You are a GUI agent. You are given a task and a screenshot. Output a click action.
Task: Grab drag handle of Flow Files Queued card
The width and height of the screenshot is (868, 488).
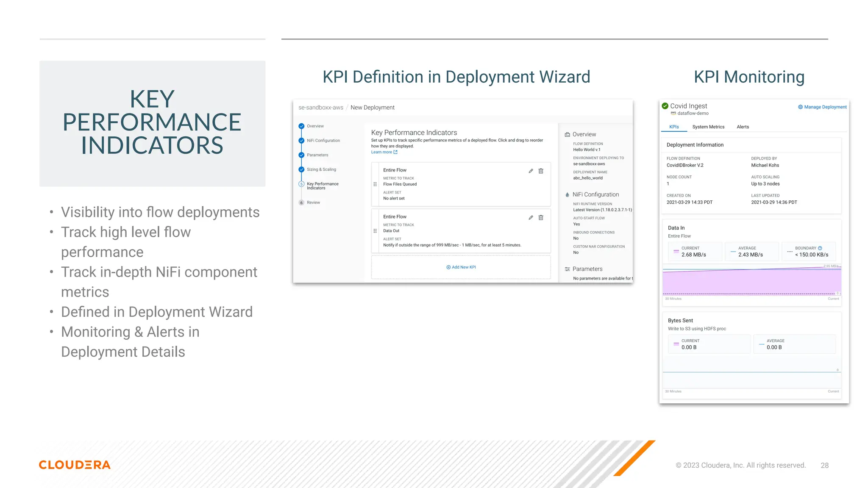tap(375, 184)
